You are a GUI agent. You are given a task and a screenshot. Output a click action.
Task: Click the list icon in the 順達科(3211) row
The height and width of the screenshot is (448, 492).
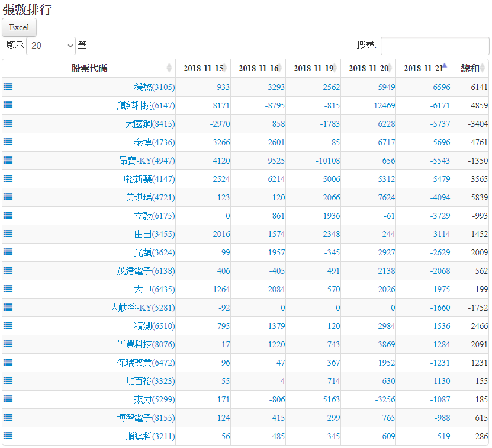coord(8,436)
